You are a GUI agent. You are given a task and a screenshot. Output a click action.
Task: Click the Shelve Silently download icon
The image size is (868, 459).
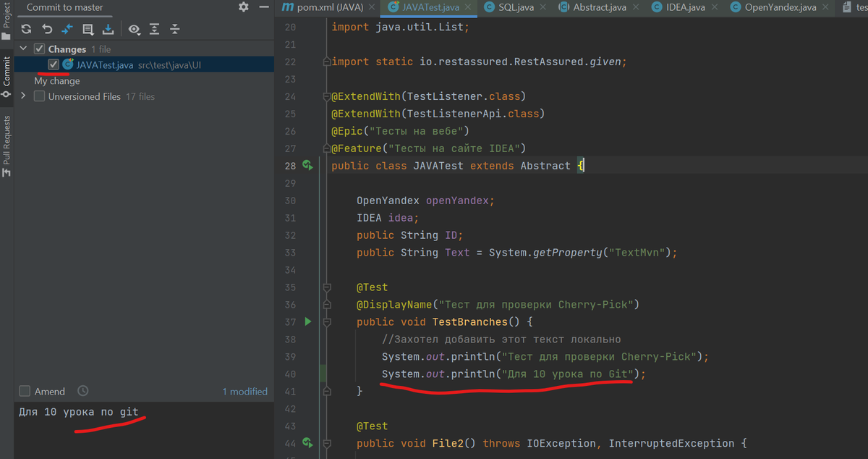(108, 30)
